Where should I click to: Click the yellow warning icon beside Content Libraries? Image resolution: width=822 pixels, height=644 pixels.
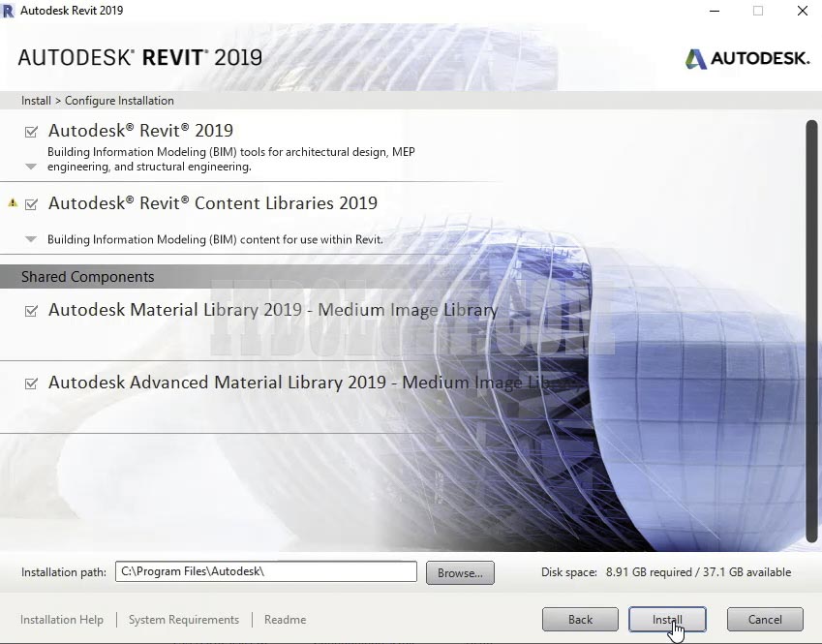click(x=13, y=203)
